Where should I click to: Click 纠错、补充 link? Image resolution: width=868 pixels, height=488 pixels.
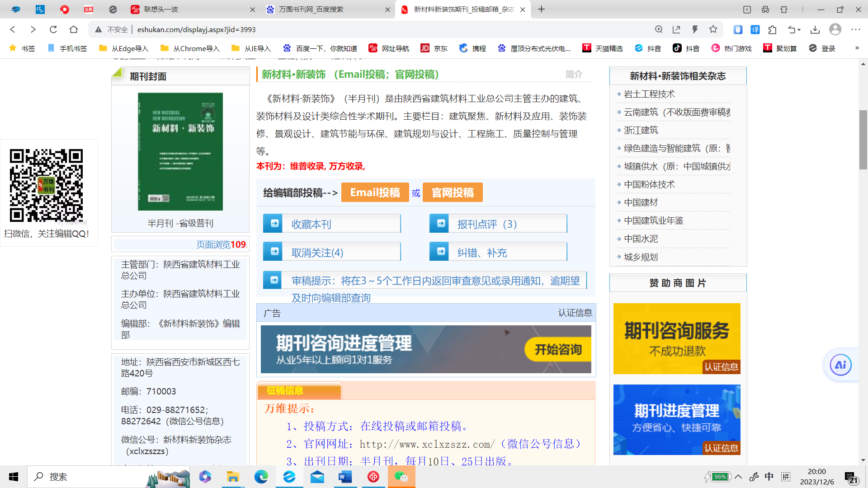click(x=482, y=252)
